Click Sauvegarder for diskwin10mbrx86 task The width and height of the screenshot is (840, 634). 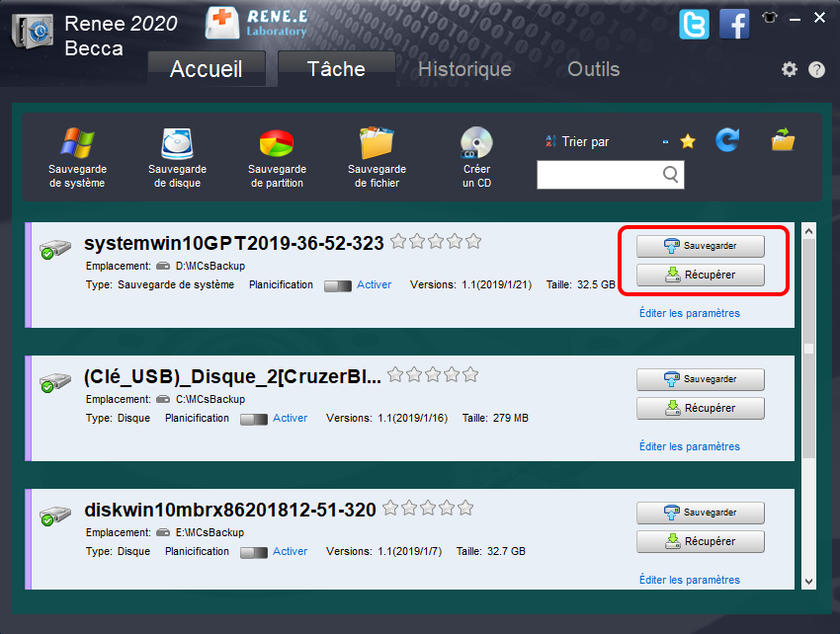(x=701, y=513)
